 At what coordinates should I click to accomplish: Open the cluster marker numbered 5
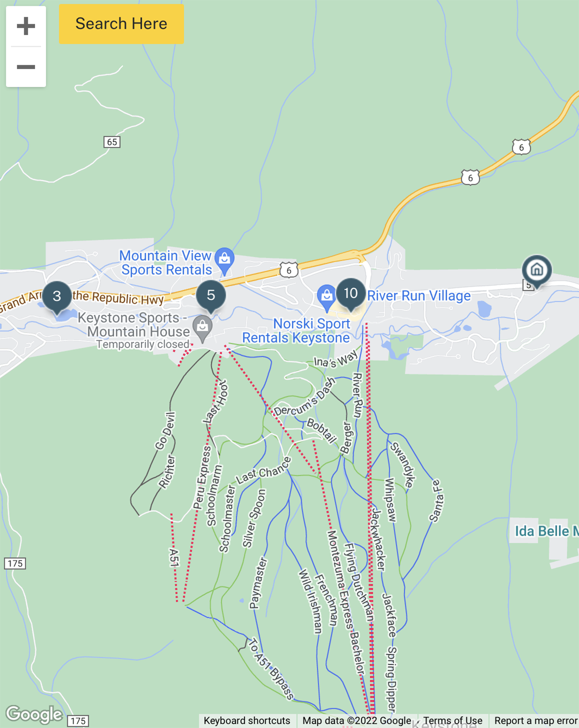(x=211, y=296)
